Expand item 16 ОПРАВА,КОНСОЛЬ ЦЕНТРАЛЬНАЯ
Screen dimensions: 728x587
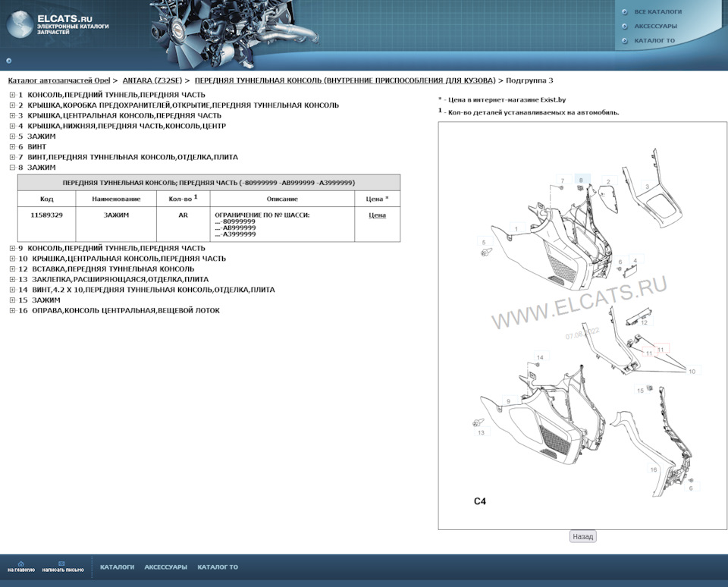tap(12, 311)
